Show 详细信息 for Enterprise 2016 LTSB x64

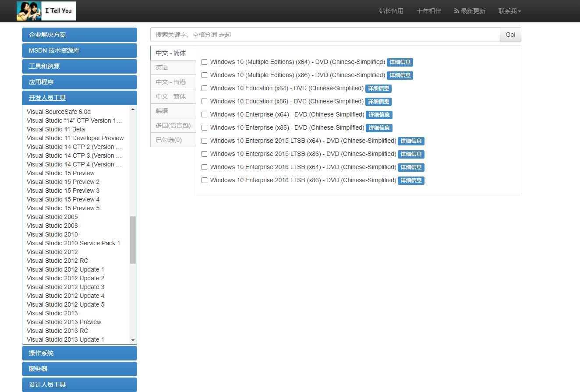click(x=411, y=167)
